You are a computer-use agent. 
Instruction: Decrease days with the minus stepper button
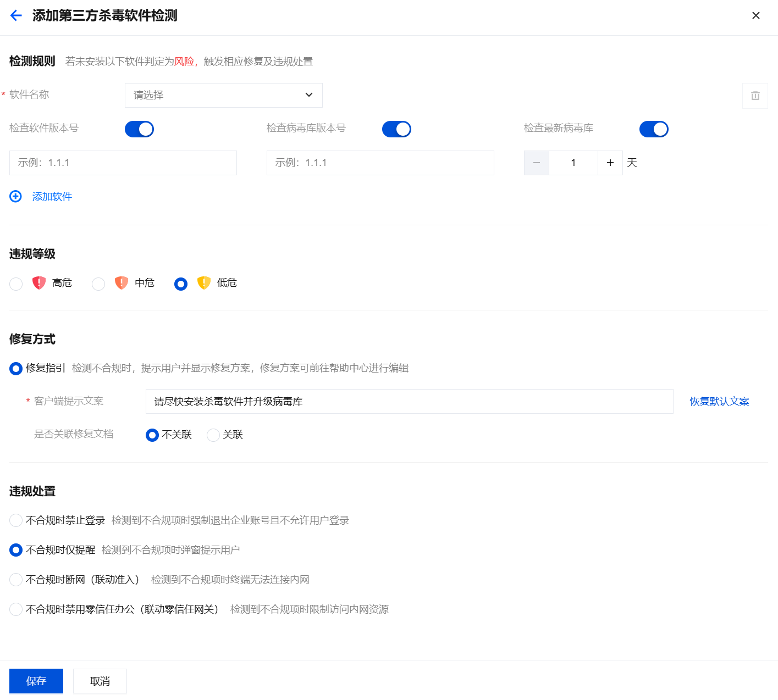[537, 163]
